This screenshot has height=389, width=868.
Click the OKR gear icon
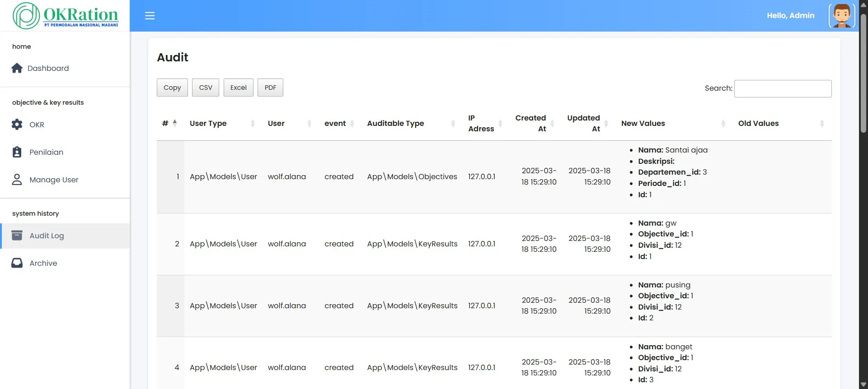(x=17, y=125)
